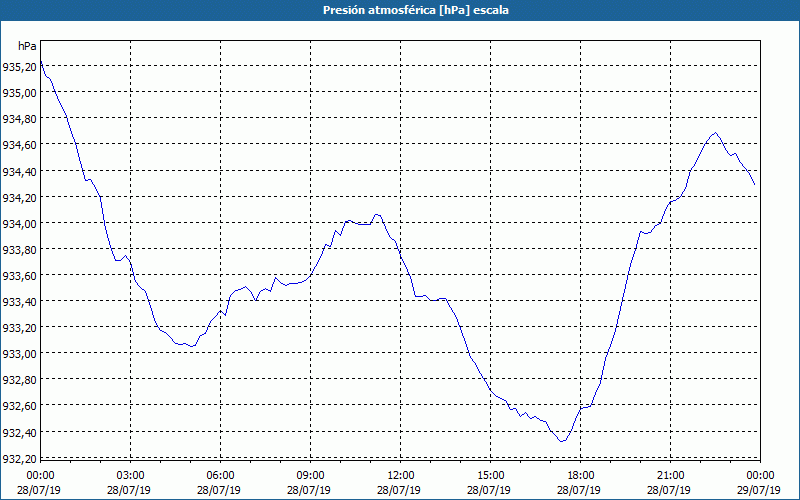
Task: Select the 935,00 axis value
Action: click(19, 92)
